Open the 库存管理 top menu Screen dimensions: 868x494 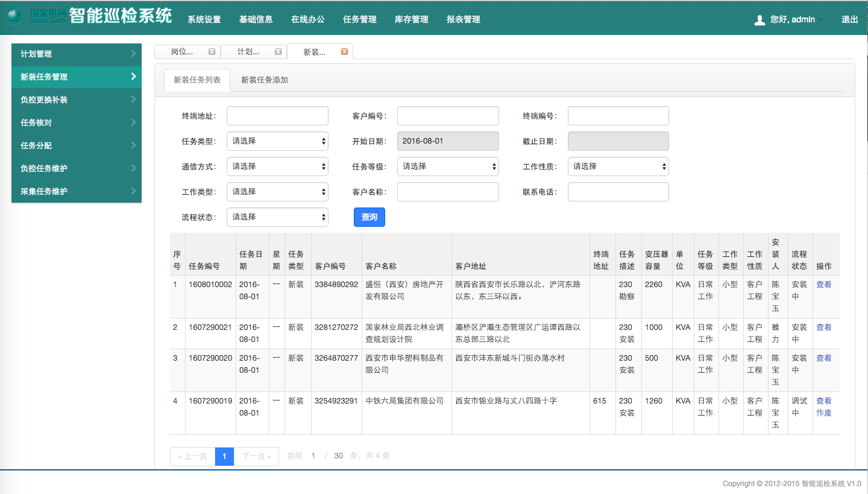412,19
